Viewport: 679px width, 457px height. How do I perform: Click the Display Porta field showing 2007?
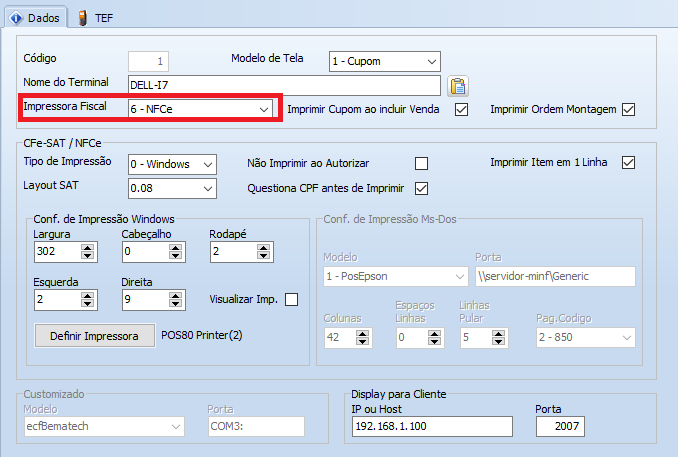(x=560, y=428)
